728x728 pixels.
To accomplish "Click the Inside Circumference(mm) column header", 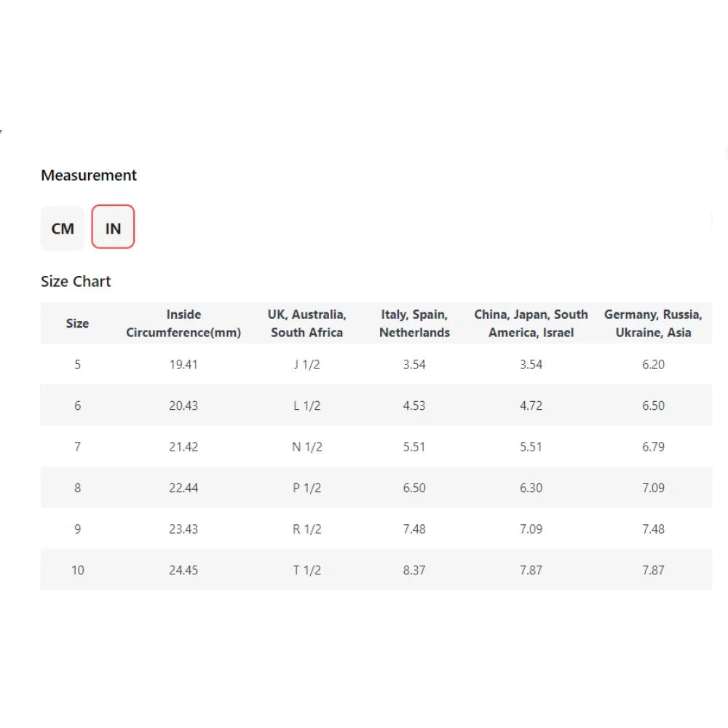I will [x=183, y=323].
